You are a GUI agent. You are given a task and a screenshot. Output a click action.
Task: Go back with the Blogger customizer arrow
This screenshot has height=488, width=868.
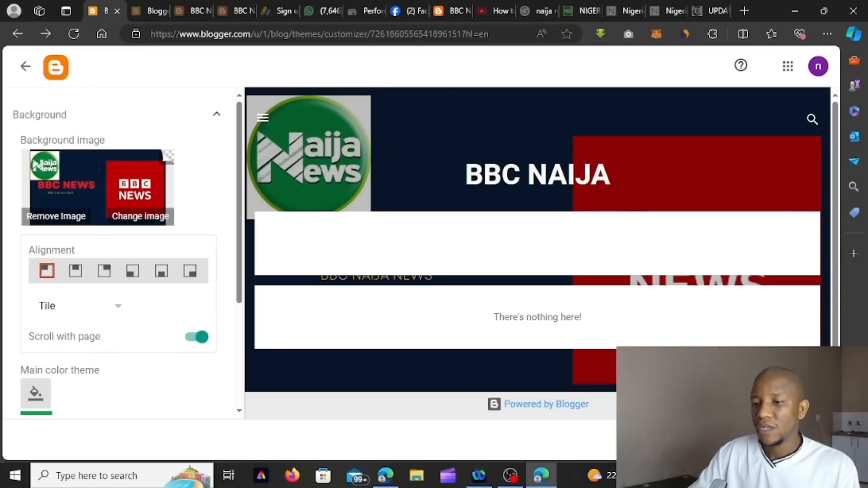coord(25,66)
